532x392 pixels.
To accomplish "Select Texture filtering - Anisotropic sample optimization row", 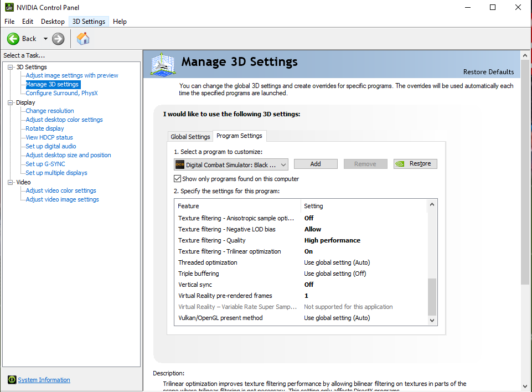I will [301, 218].
